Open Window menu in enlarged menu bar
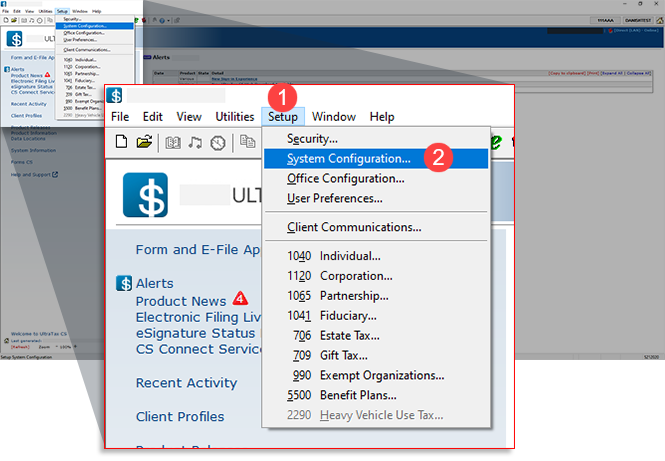The height and width of the screenshot is (461, 665). tap(334, 117)
